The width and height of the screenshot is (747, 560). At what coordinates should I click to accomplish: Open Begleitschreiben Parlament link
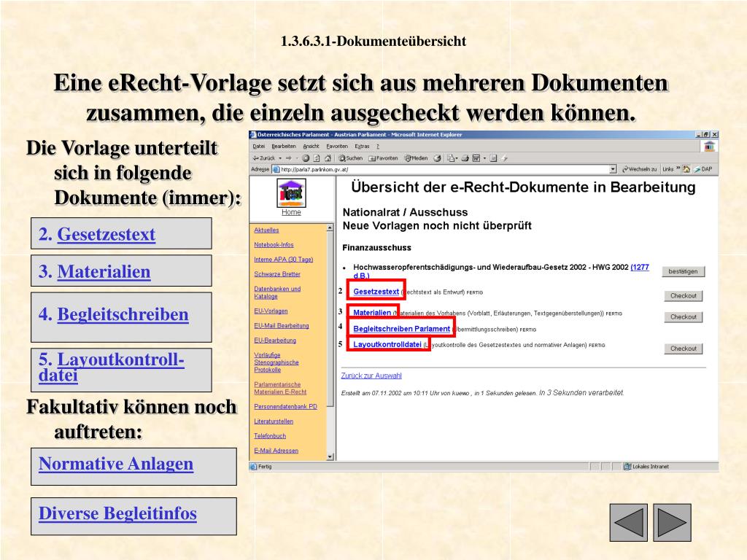(402, 329)
